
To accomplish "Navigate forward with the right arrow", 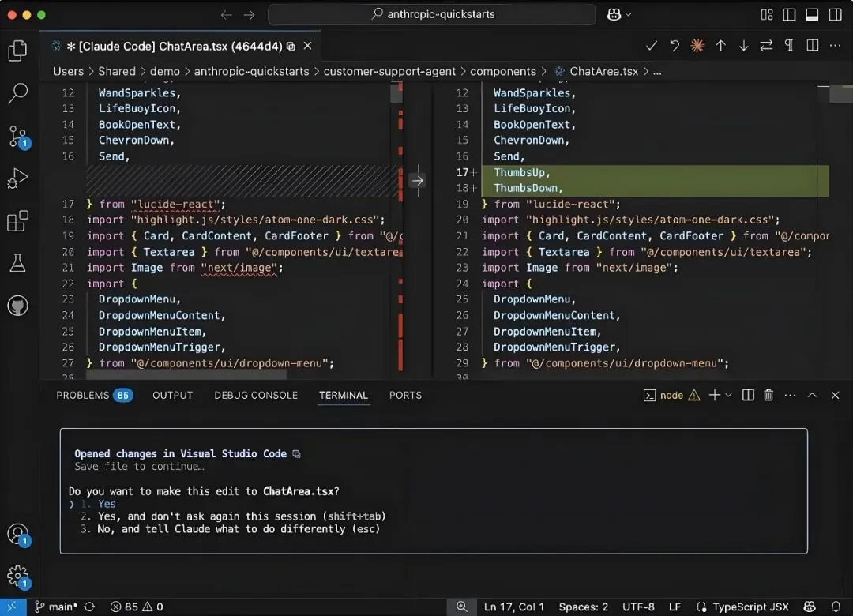I will pos(249,15).
